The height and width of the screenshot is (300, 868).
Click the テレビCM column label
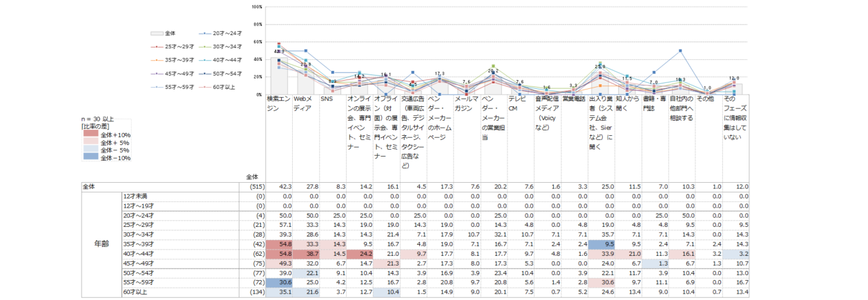(x=519, y=103)
